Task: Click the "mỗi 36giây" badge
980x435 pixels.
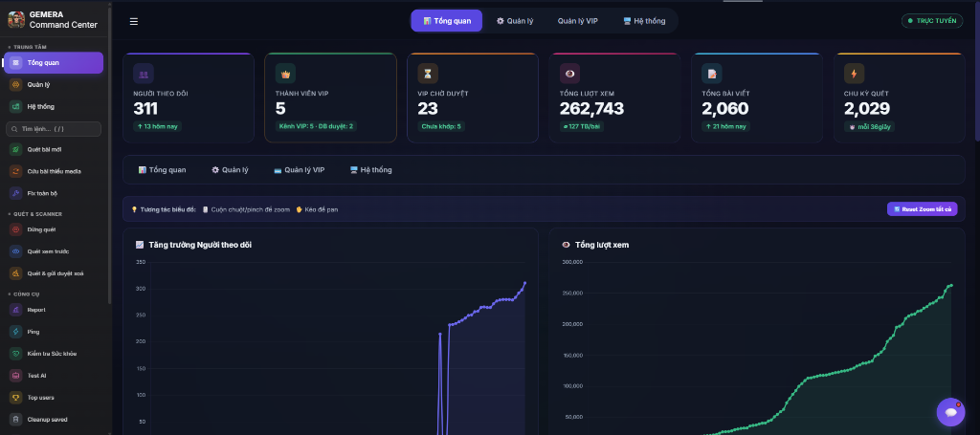Action: [x=869, y=126]
